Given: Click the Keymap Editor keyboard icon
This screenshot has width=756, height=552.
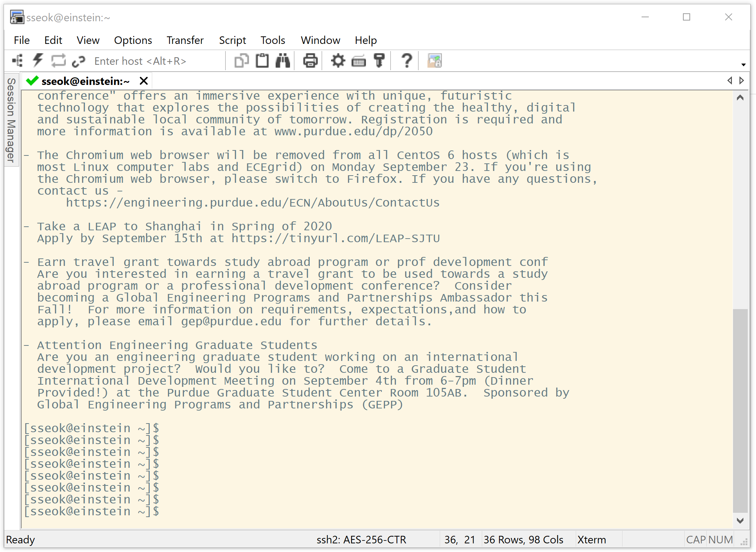Looking at the screenshot, I should click(x=358, y=61).
